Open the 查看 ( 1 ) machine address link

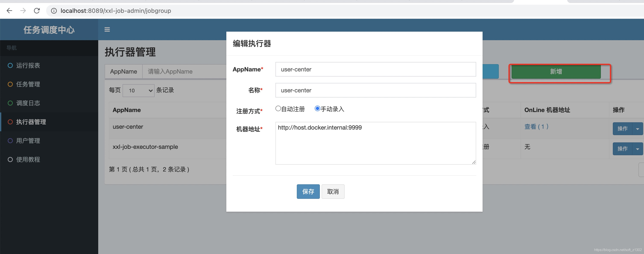click(536, 127)
